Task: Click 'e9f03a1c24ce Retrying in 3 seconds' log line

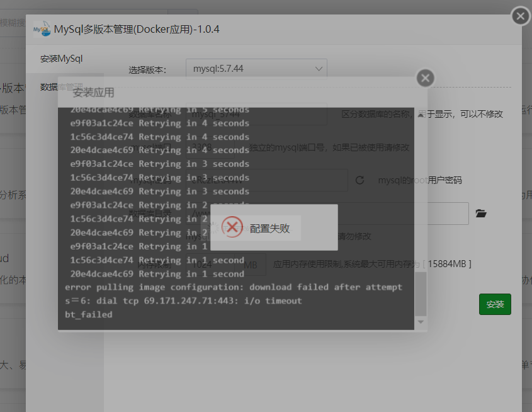Action: tap(160, 164)
